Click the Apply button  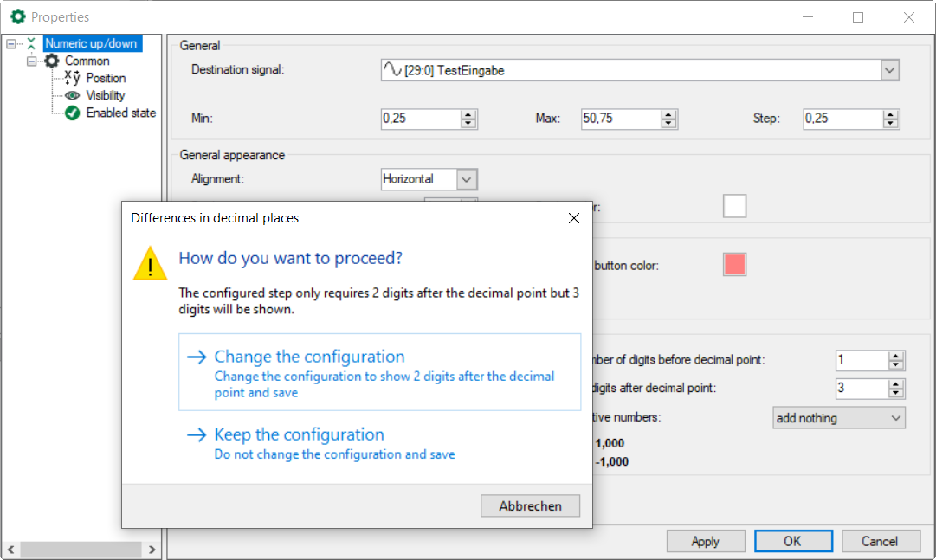coord(705,541)
